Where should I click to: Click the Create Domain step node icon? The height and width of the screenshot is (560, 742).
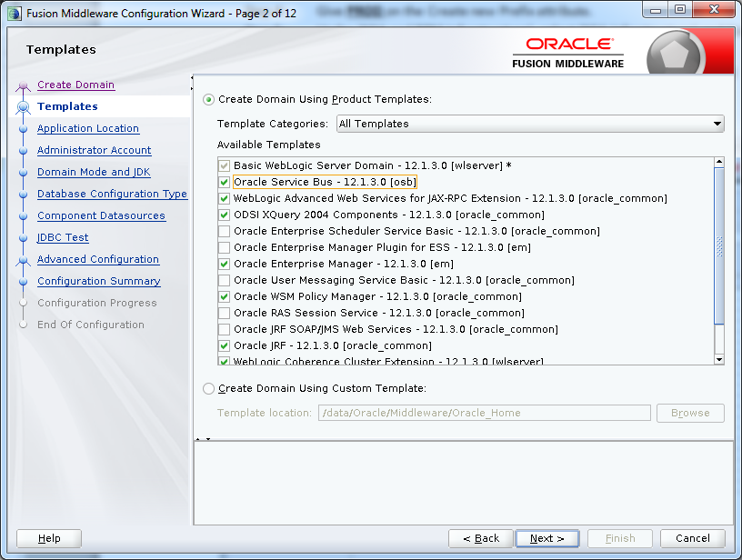click(23, 86)
